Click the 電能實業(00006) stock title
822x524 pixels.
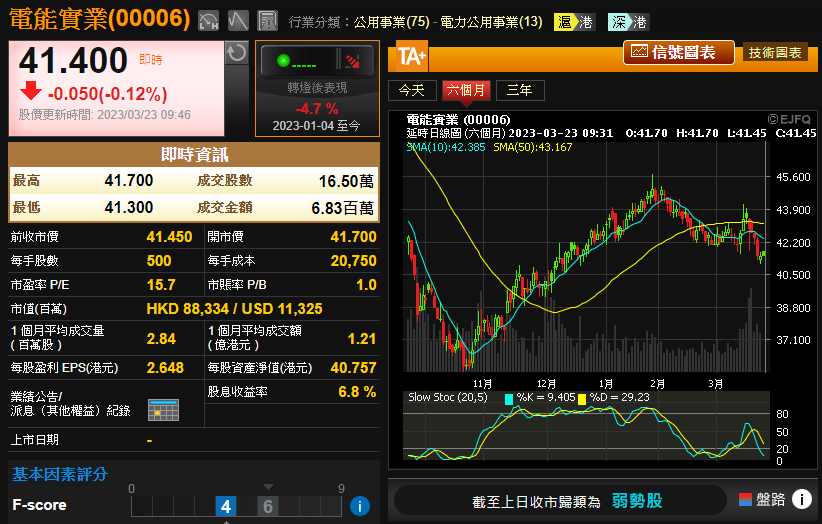100,19
